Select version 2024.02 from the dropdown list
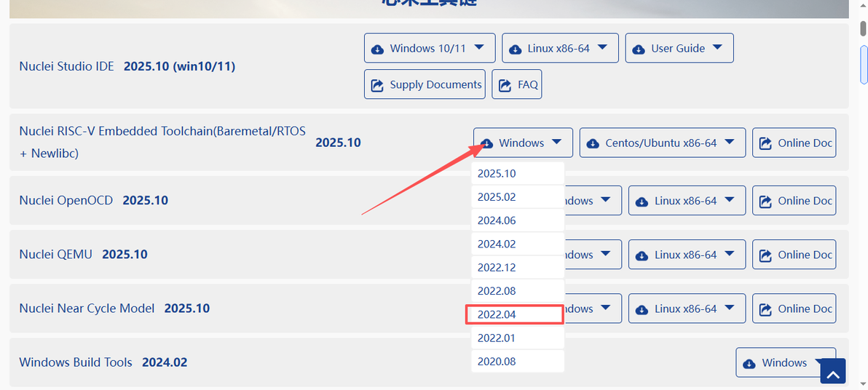The height and width of the screenshot is (390, 868). tap(518, 244)
